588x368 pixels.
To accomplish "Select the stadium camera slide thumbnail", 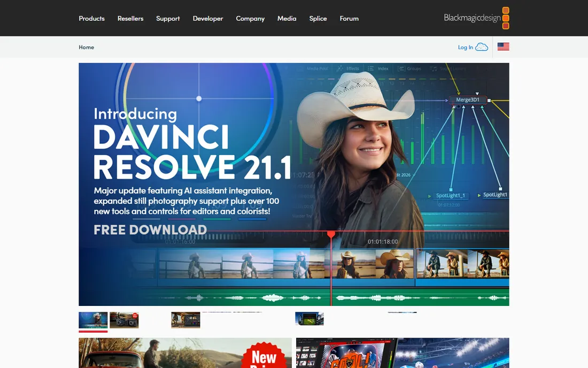I will [x=310, y=319].
